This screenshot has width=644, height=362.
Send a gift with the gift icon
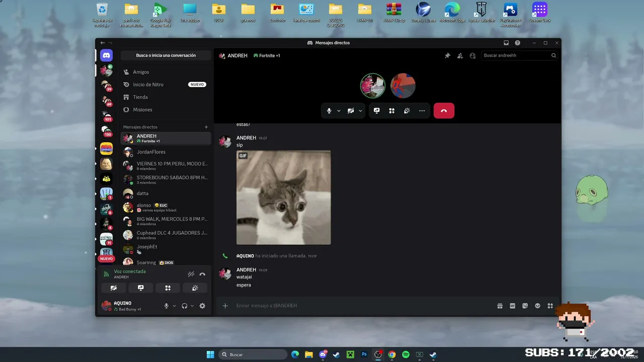click(500, 306)
